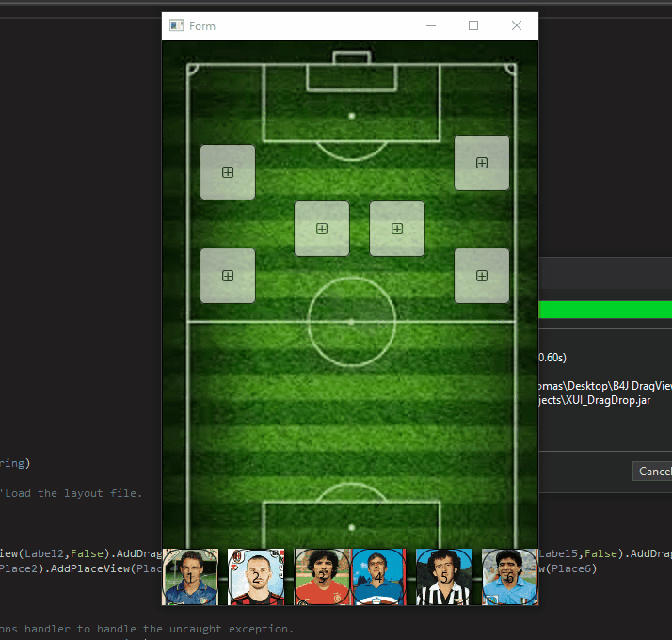Select player card number 2
The width and height of the screenshot is (672, 640).
pos(256,577)
